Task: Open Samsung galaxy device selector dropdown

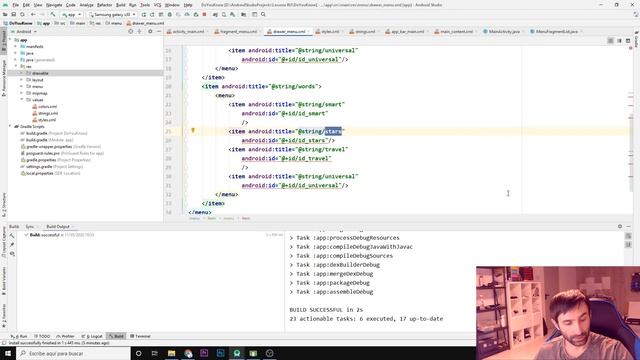Action: pos(112,14)
